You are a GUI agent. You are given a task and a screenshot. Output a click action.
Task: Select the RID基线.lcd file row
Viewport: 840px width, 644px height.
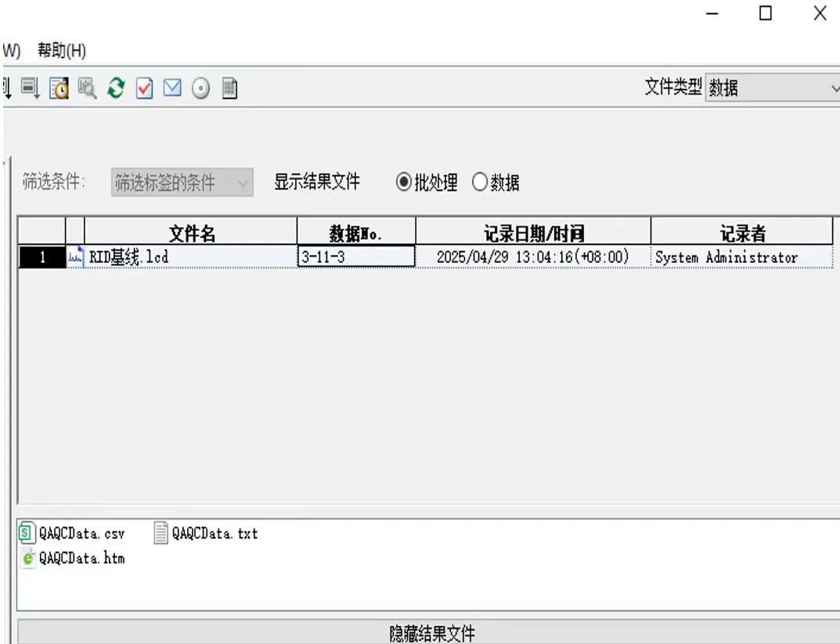click(128, 257)
